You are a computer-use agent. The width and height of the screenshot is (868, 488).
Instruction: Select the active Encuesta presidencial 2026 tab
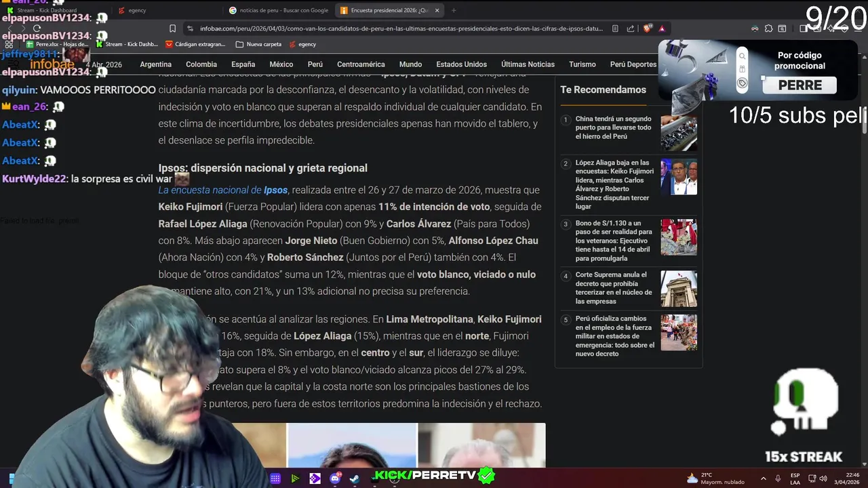point(390,10)
